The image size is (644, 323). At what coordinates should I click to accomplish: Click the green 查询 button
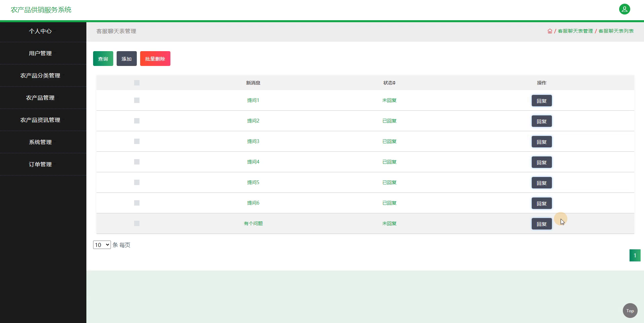(x=103, y=59)
